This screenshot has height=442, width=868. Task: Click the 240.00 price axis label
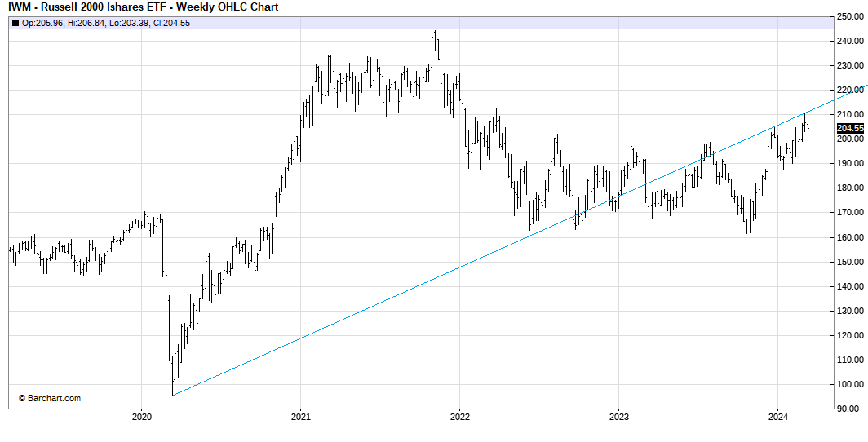point(850,41)
